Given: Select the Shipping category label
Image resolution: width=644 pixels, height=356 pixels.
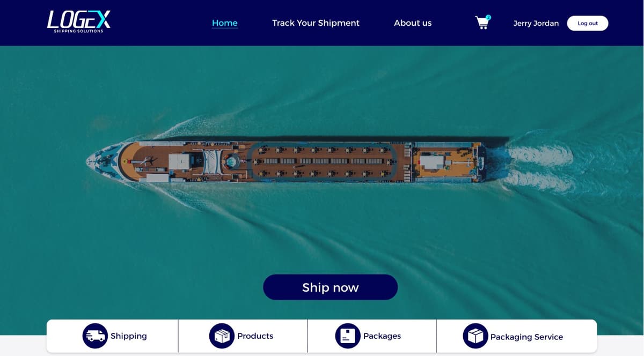Looking at the screenshot, I should pyautogui.click(x=129, y=336).
